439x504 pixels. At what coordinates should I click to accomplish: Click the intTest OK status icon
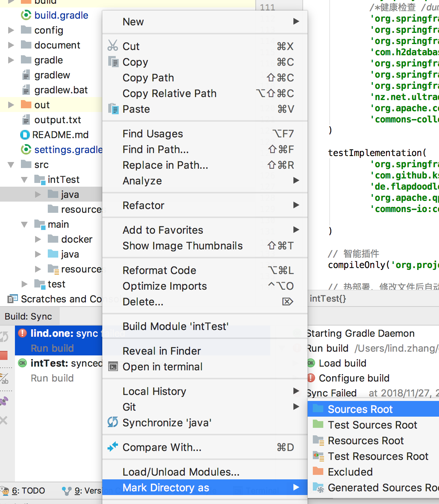point(22,363)
